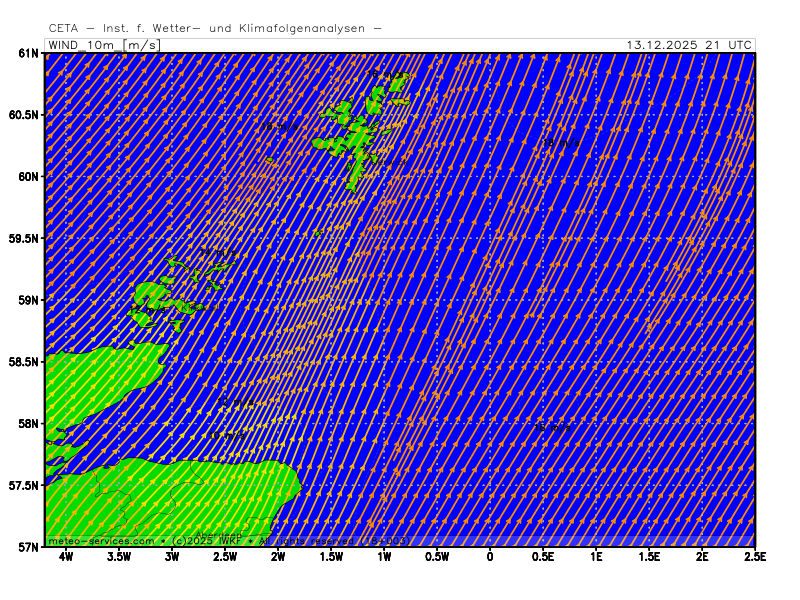Click the 1.5E longitude axis label
Screen dimensions: 800x600
(x=649, y=557)
